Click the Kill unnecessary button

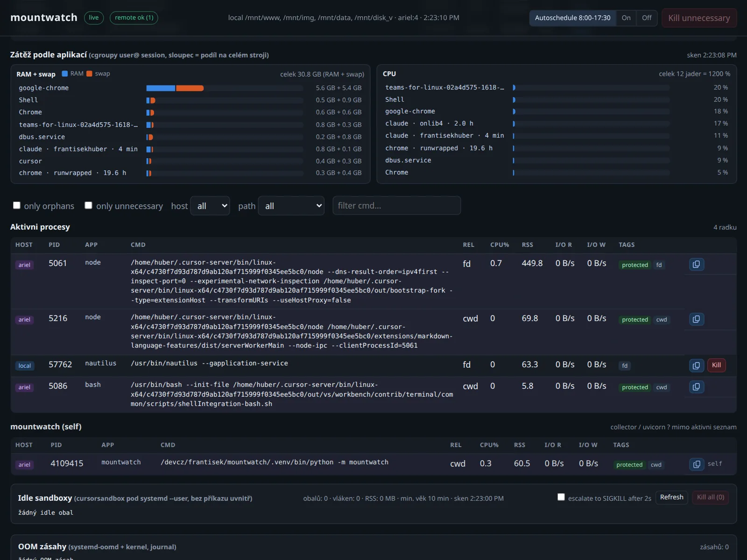coord(699,18)
